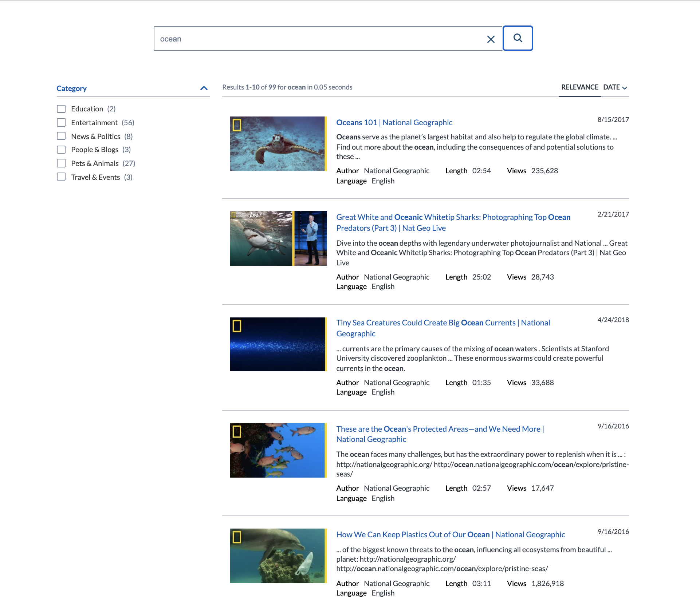Open Tiny Sea Creatures Ocean Currents link

[443, 328]
